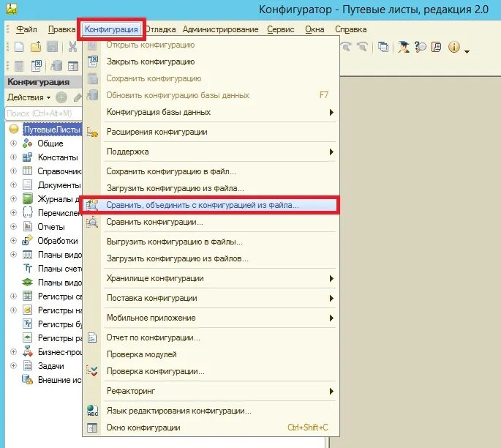Click the Отчеты tree node icon

pyautogui.click(x=28, y=226)
